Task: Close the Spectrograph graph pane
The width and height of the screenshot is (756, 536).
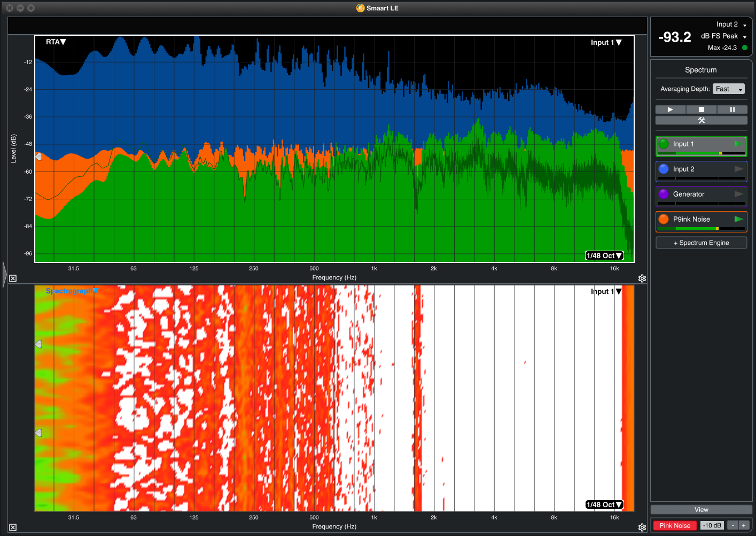Action: [x=13, y=527]
